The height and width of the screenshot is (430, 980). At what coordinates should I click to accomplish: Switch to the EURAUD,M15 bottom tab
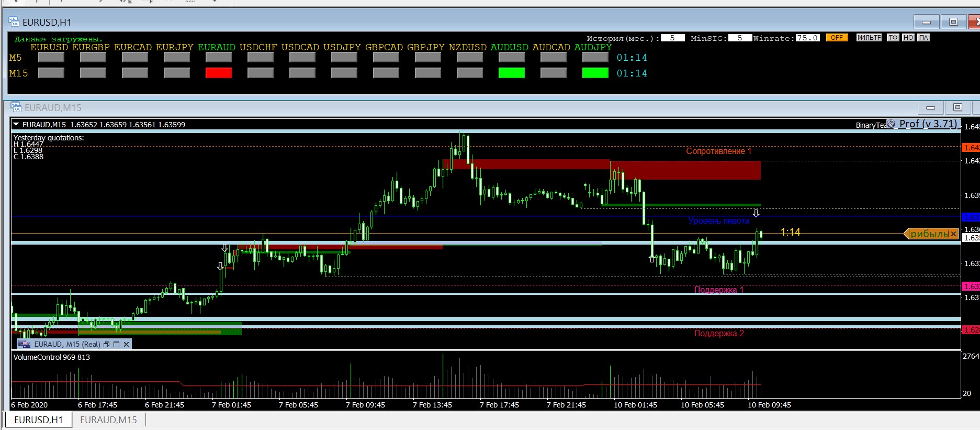(108, 420)
